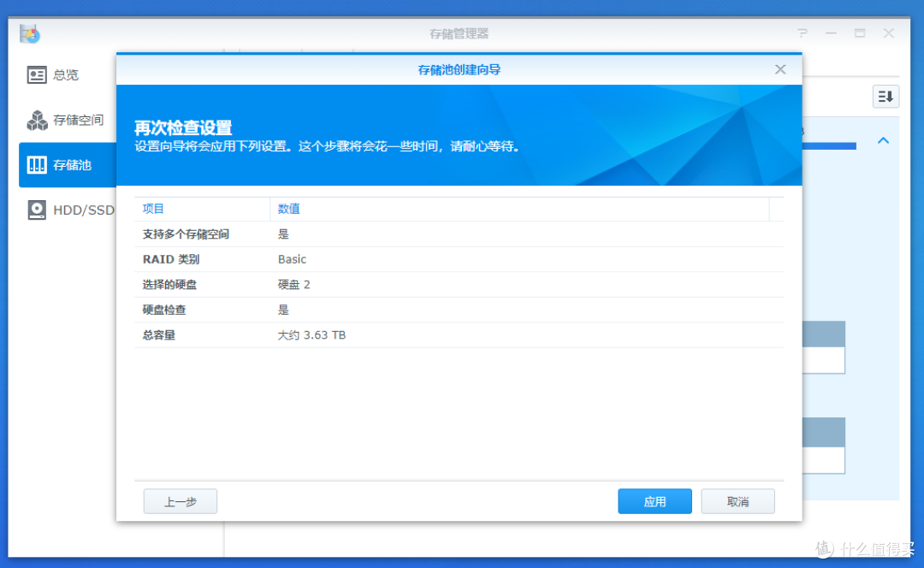Image resolution: width=924 pixels, height=568 pixels.
Task: Click the 存储池 icon in sidebar
Action: 37,165
